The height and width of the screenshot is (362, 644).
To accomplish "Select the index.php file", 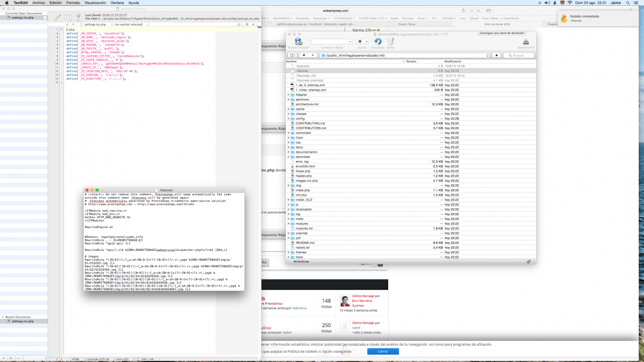I will 303,190.
